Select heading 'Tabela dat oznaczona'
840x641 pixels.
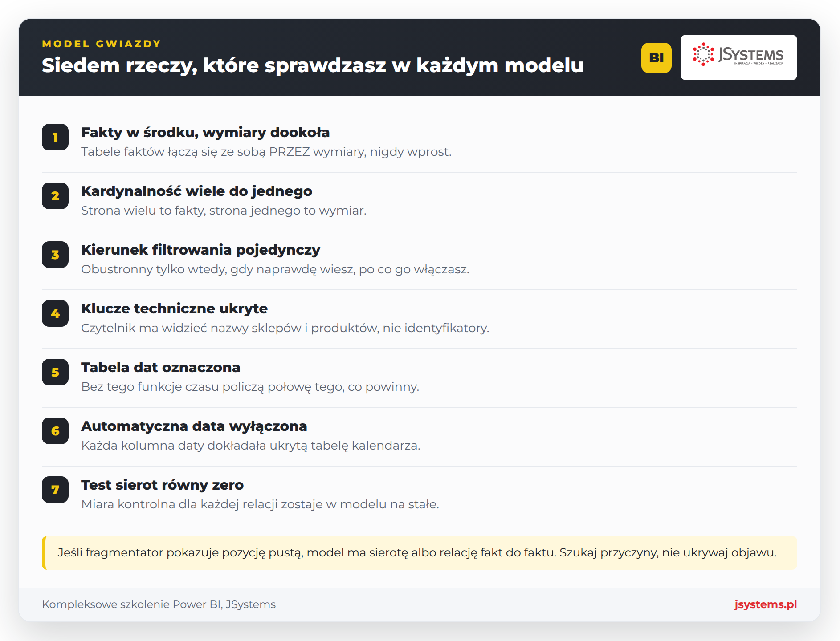pyautogui.click(x=160, y=367)
